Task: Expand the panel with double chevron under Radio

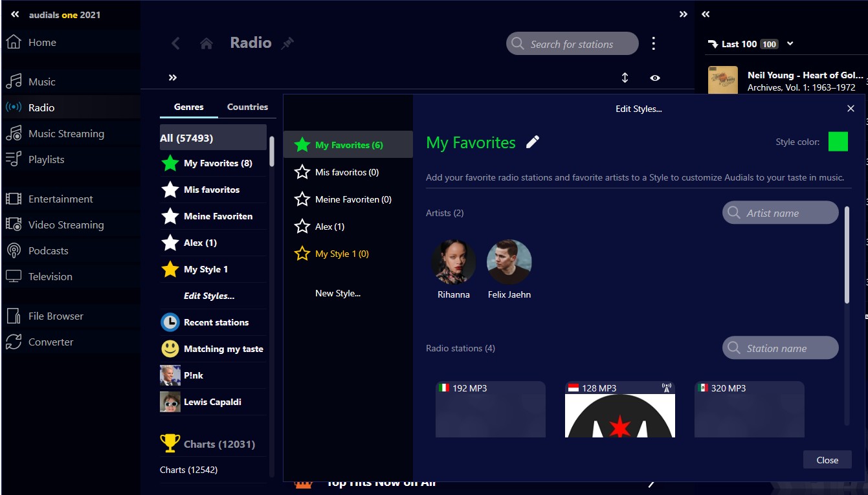Action: 173,78
